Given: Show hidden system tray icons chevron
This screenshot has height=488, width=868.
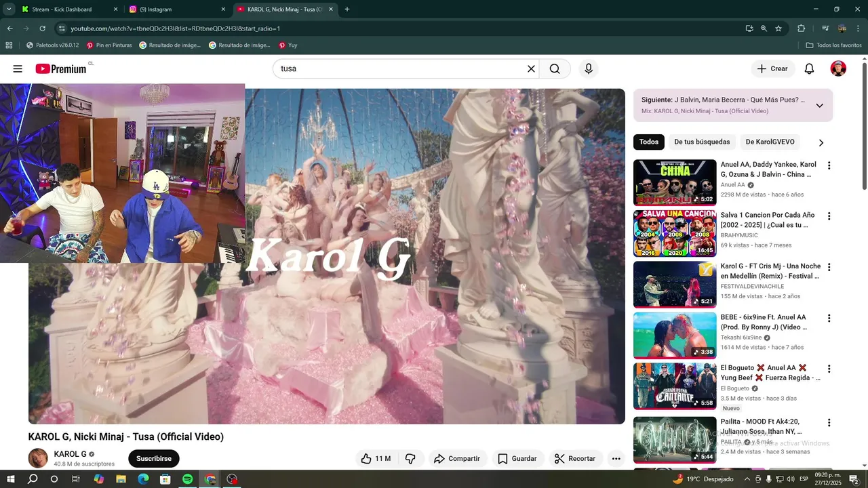Looking at the screenshot, I should (x=747, y=479).
